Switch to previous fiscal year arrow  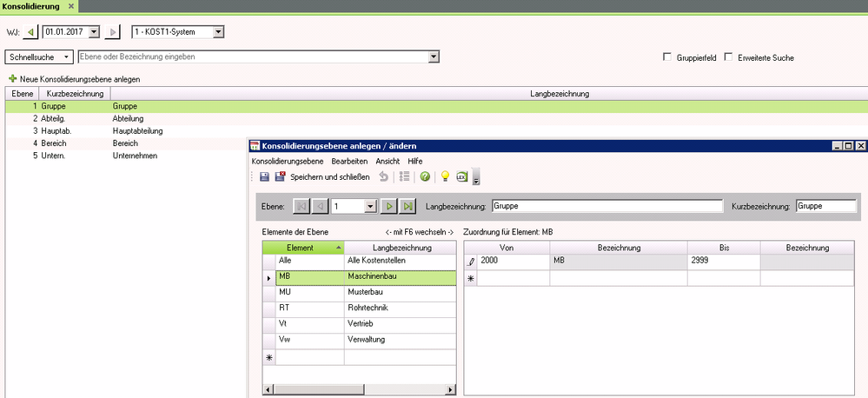(30, 32)
